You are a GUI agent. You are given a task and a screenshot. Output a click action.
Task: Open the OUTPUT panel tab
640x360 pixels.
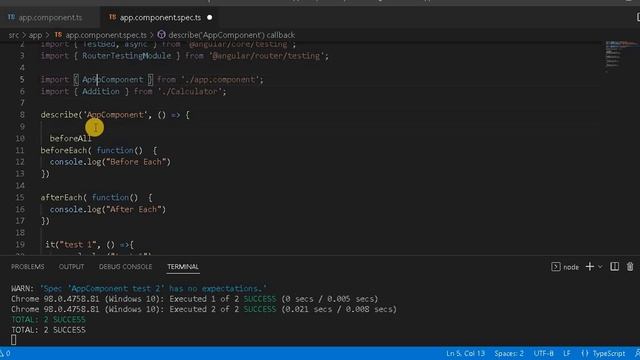point(71,267)
